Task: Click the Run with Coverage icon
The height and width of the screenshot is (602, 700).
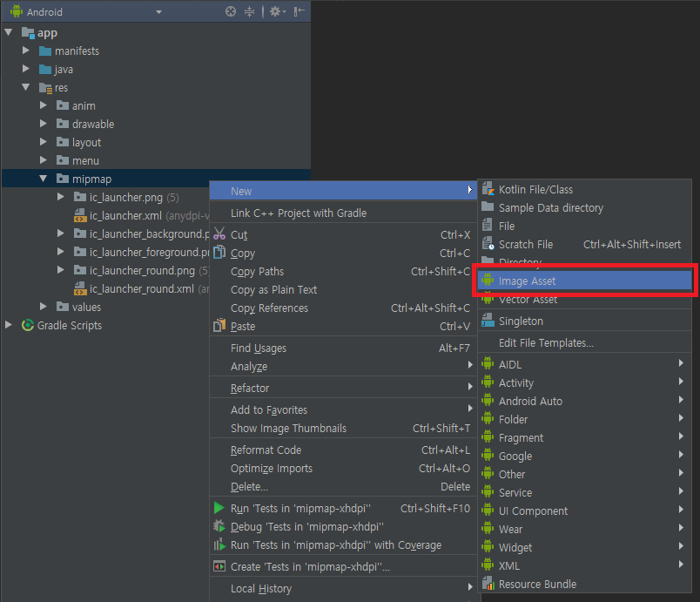Action: click(219, 545)
